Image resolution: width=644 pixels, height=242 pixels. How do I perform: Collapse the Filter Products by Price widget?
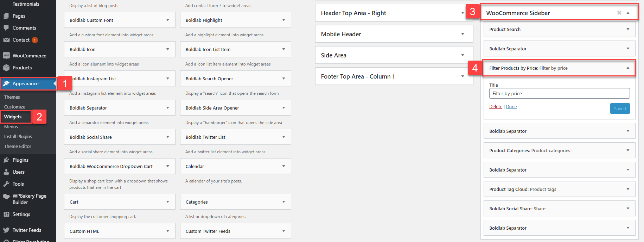628,68
